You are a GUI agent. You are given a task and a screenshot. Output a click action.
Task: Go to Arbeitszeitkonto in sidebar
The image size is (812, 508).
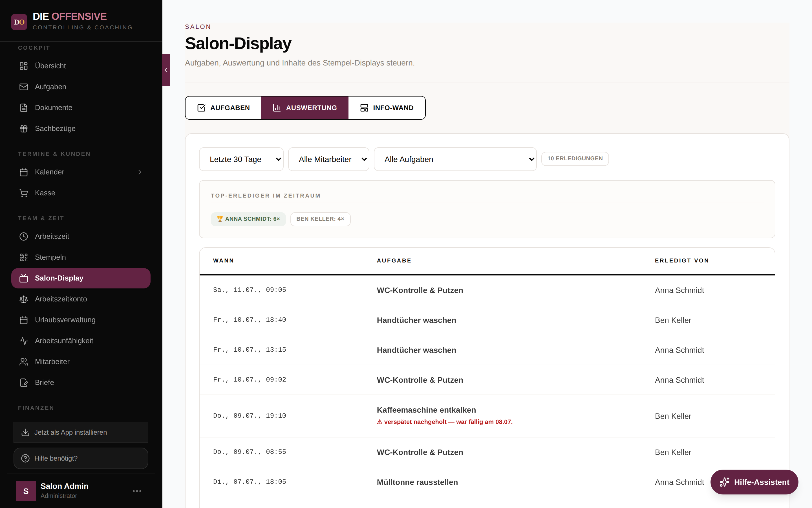(x=81, y=299)
